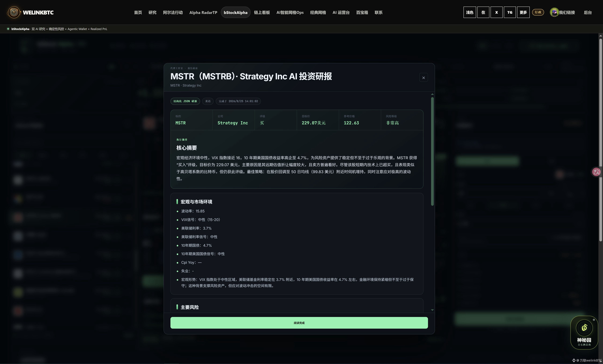Viewport: 603px width, 364px height.
Task: Close the MSTR research report dialog
Action: pyautogui.click(x=423, y=78)
